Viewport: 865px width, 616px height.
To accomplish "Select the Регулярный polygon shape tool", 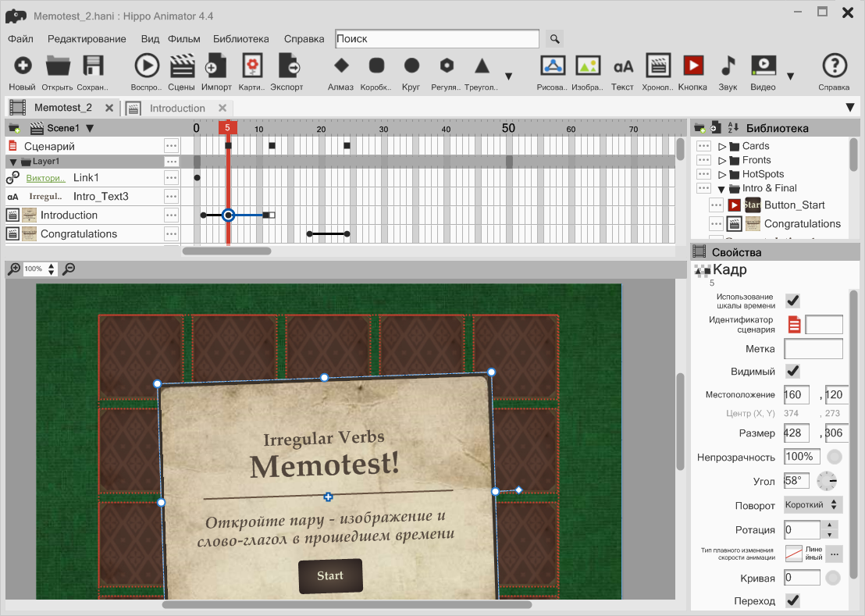I will [447, 66].
